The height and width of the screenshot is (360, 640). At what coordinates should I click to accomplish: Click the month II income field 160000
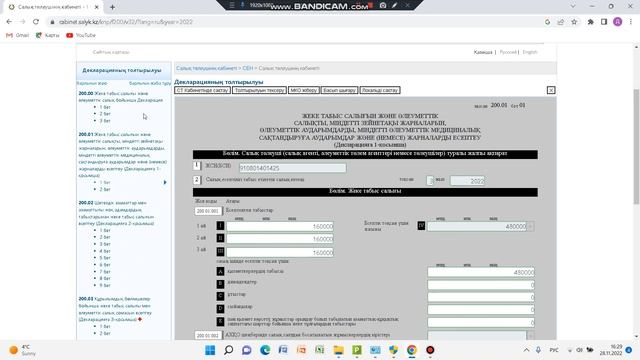(280, 239)
